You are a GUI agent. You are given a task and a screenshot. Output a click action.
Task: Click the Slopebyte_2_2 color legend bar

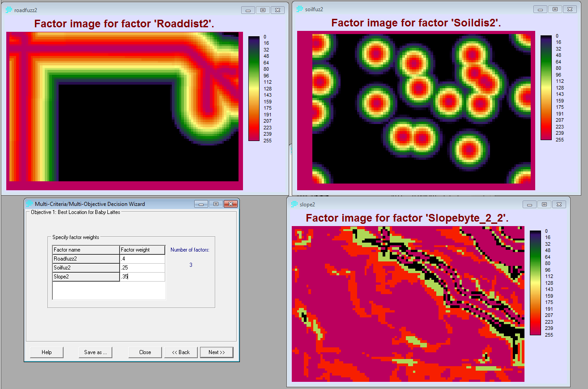click(535, 282)
